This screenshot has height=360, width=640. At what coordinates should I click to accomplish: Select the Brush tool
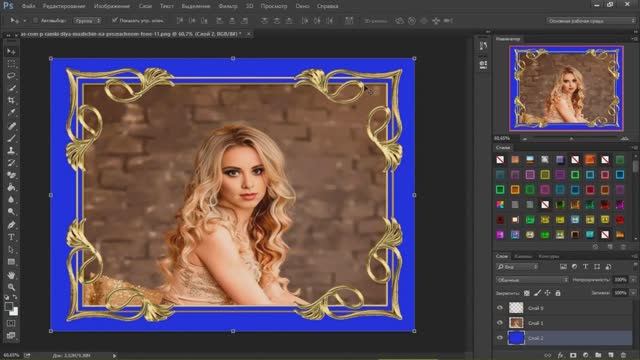point(11,138)
